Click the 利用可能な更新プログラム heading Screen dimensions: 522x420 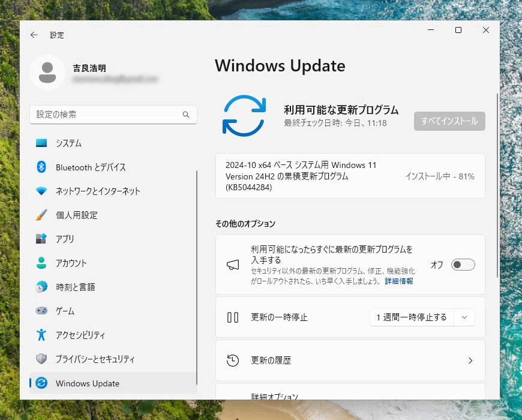[x=341, y=110]
